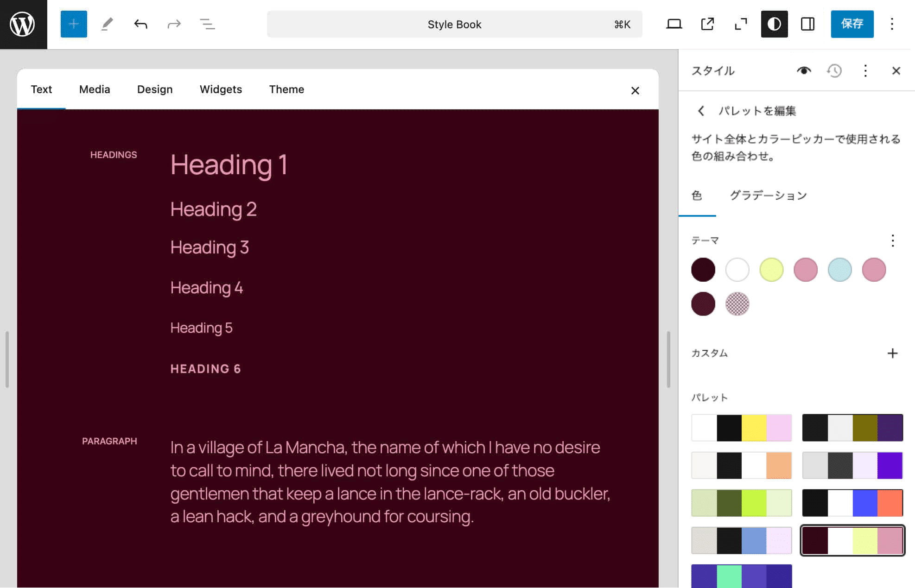Select the Heading 1 example

click(x=229, y=165)
